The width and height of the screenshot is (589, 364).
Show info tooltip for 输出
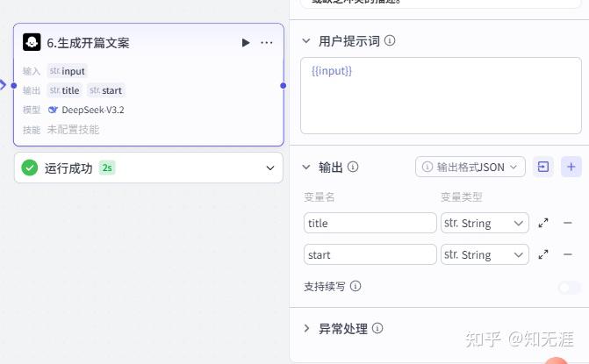tap(353, 167)
